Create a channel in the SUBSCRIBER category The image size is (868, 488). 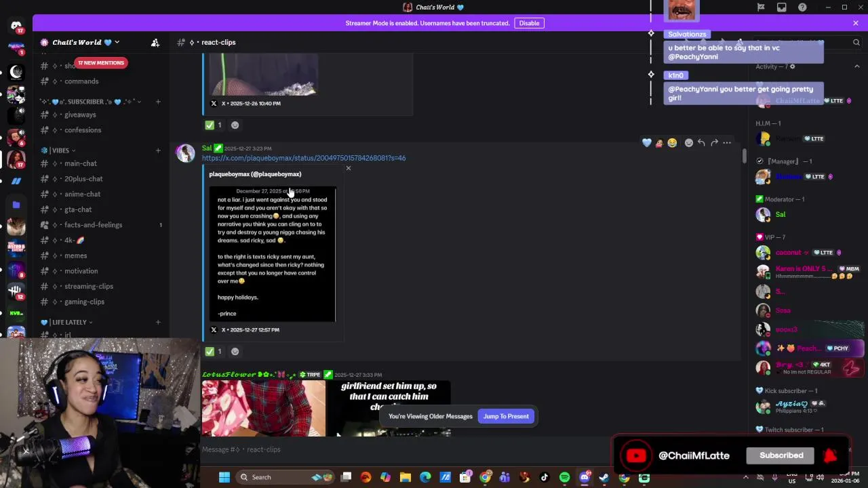coord(158,102)
